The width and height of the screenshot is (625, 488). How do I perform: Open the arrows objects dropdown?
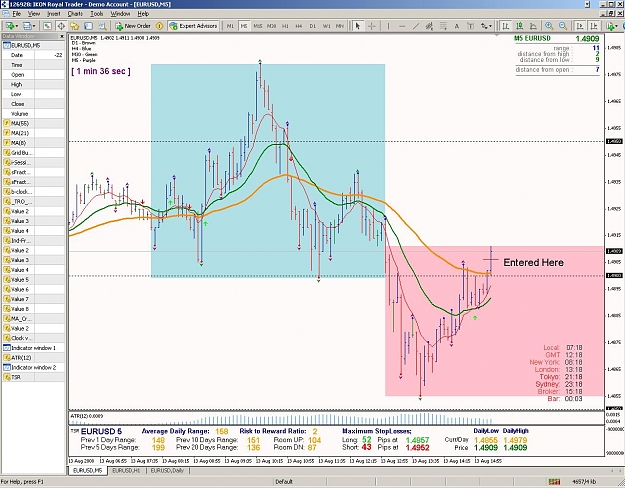point(486,26)
